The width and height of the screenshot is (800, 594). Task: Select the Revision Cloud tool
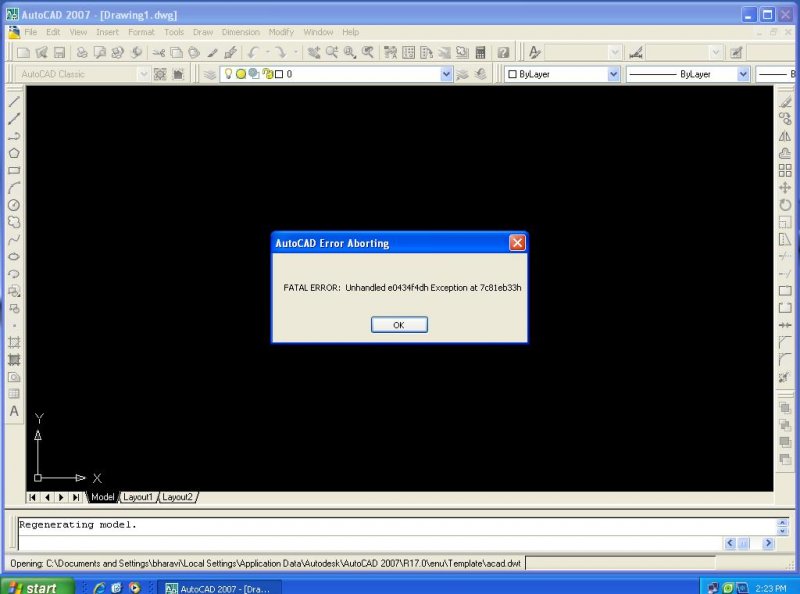point(14,222)
